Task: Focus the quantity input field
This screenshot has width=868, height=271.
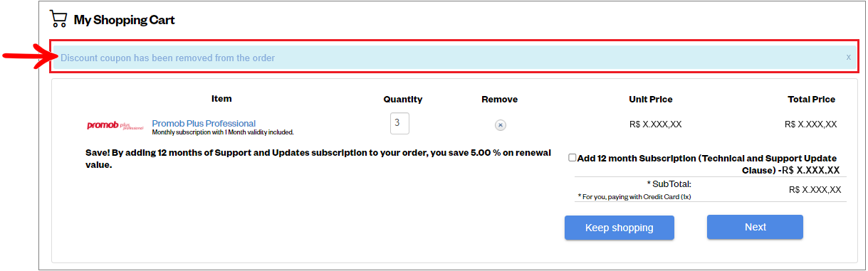Action: pos(399,123)
